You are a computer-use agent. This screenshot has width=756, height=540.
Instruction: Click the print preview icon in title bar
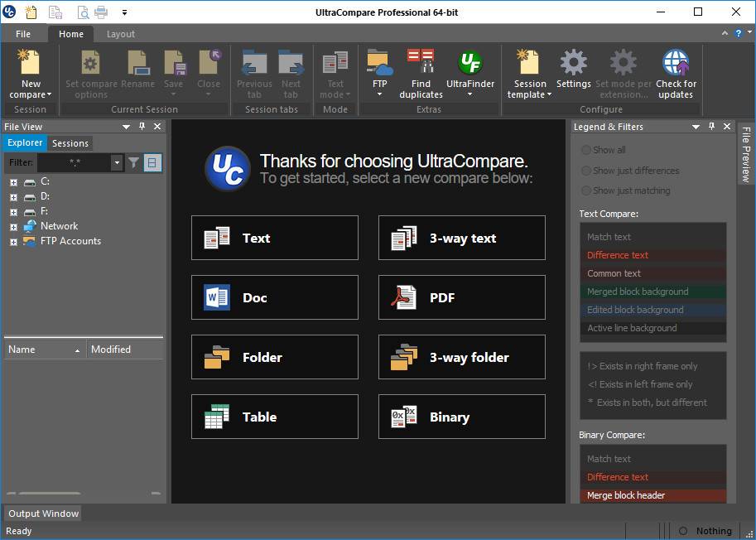pyautogui.click(x=83, y=12)
